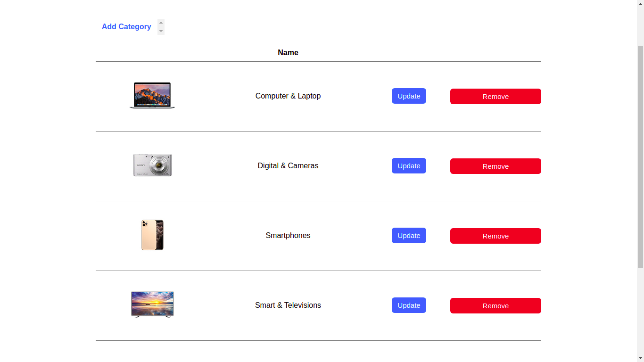Remove the Digital & Cameras category
This screenshot has width=644, height=362.
pyautogui.click(x=495, y=166)
